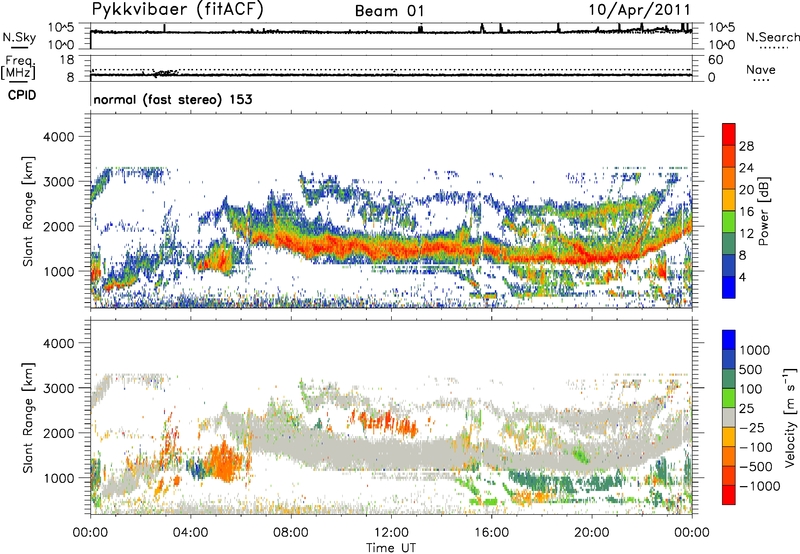The width and height of the screenshot is (800, 554).
Task: Select the power panel's Slant Range [km] label
Action: point(28,211)
